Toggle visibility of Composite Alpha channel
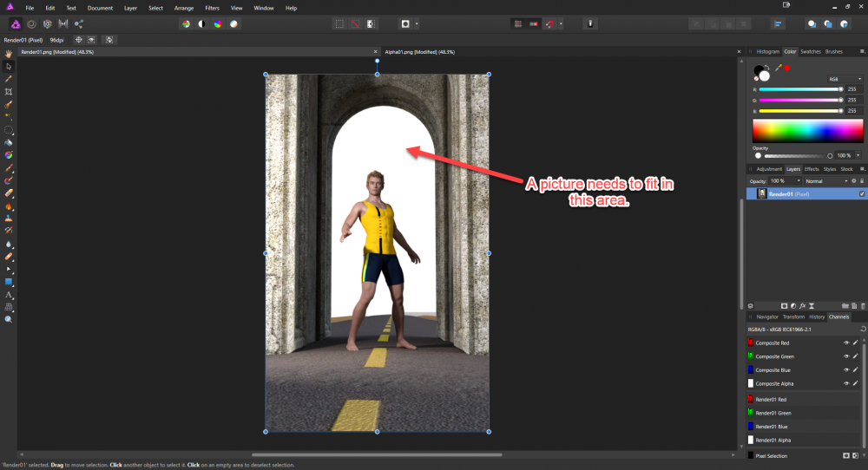Viewport: 868px width, 470px height. point(845,383)
